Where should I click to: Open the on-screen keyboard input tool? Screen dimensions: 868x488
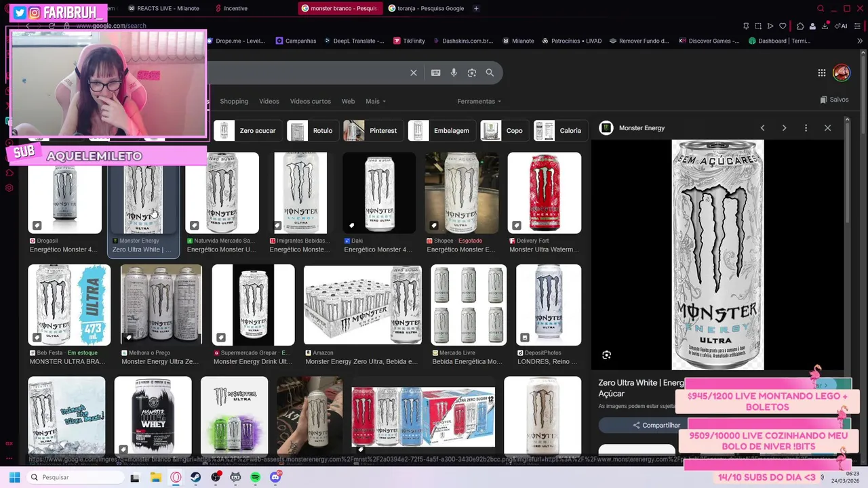click(435, 73)
